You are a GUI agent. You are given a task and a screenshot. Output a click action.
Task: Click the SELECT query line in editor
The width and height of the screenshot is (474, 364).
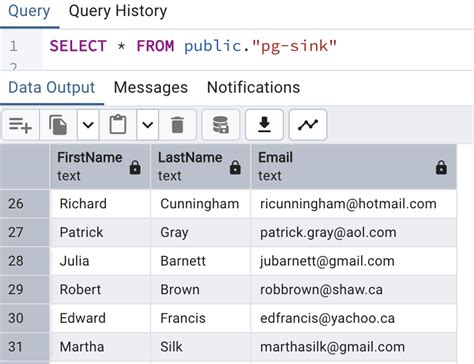193,46
